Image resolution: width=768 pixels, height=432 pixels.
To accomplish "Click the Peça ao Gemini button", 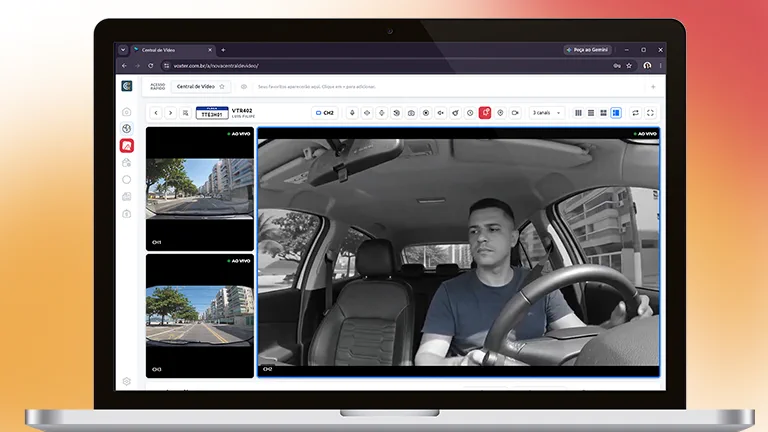I will tap(587, 50).
